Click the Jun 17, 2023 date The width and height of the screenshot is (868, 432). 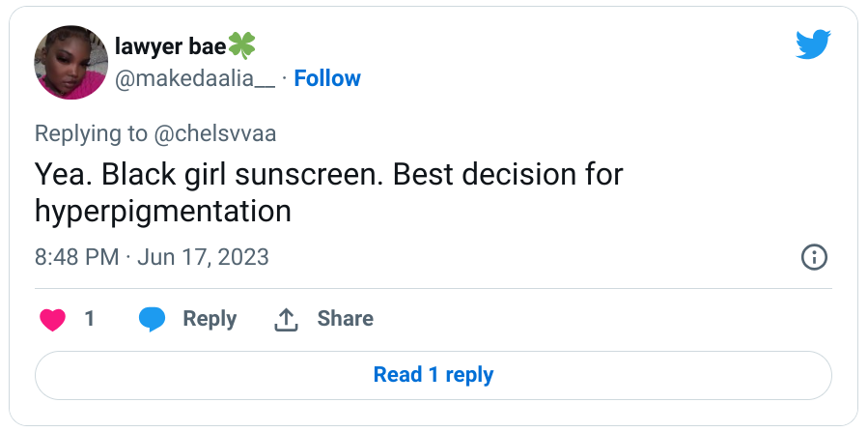point(203,257)
